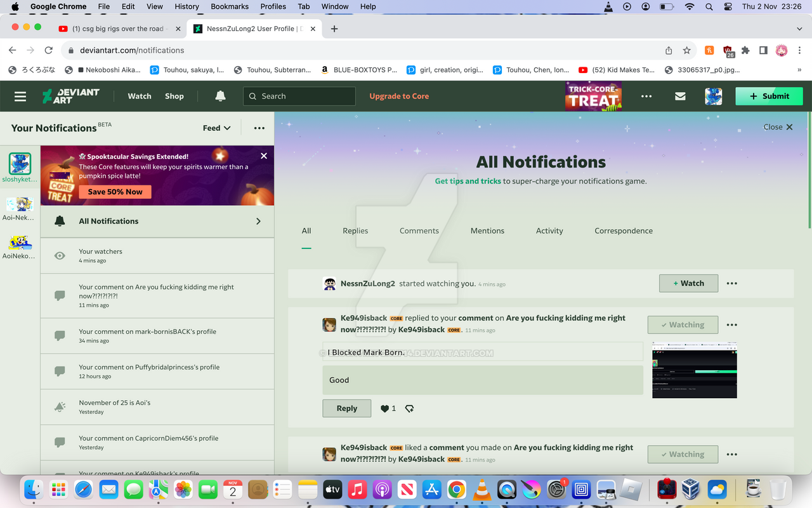Open three-dot menu for Ke949isback liked notification
This screenshot has height=508, width=812.
731,454
